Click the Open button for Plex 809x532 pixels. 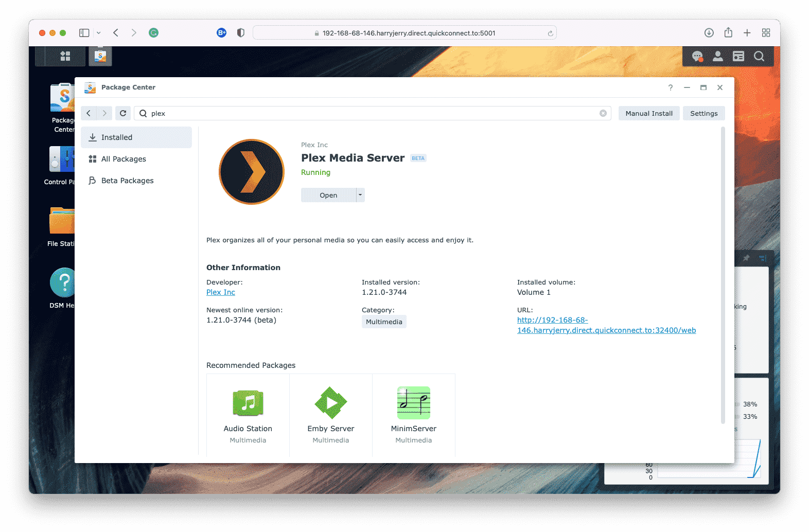[x=328, y=195]
